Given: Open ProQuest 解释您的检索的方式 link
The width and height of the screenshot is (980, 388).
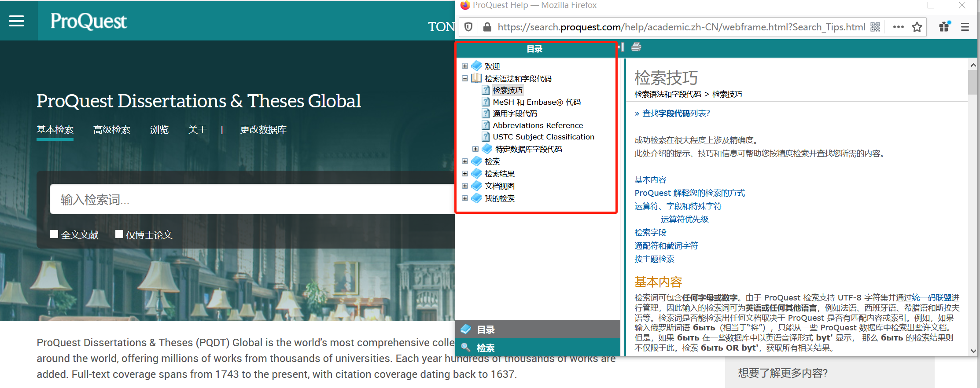Looking at the screenshot, I should [689, 193].
